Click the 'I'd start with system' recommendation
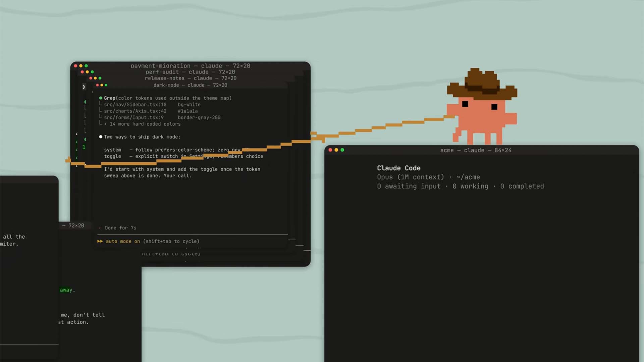The width and height of the screenshot is (644, 362). [182, 172]
